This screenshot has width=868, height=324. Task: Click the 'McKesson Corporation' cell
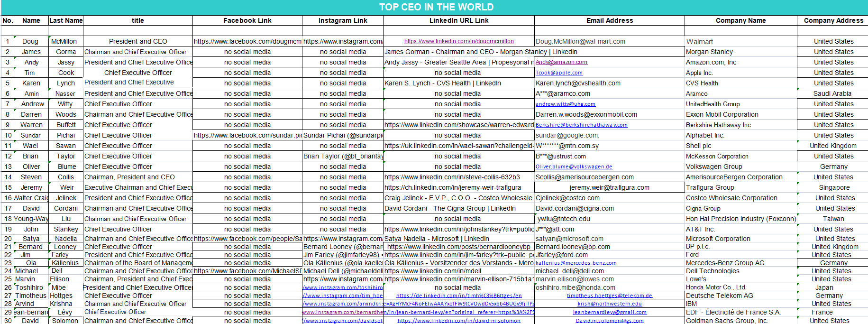(741, 156)
